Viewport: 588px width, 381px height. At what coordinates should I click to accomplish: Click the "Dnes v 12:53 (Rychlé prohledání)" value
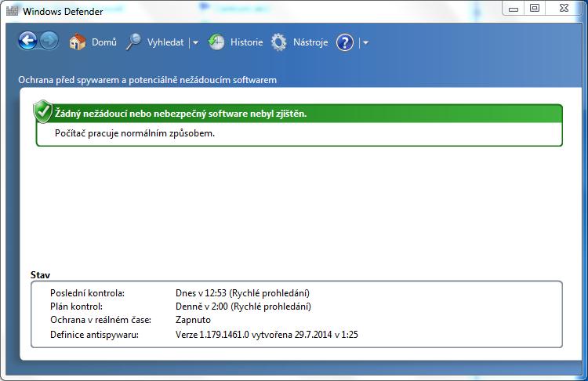tap(242, 293)
